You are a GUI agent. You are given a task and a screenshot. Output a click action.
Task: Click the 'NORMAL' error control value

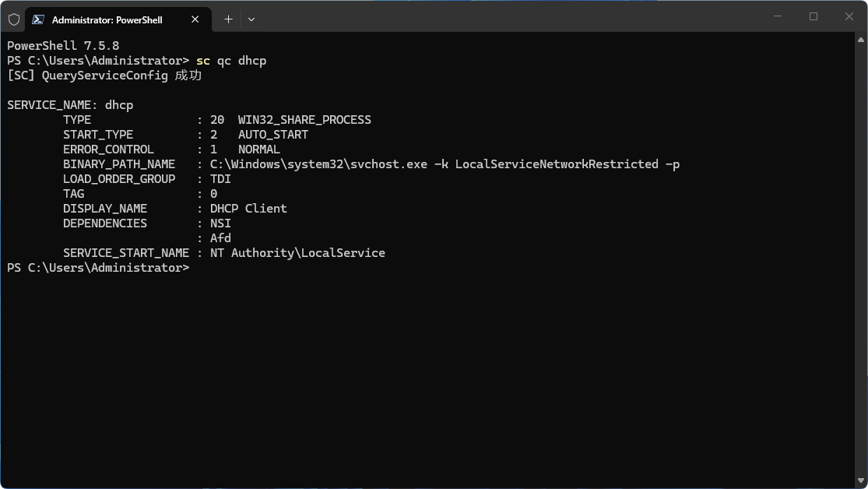pos(259,150)
